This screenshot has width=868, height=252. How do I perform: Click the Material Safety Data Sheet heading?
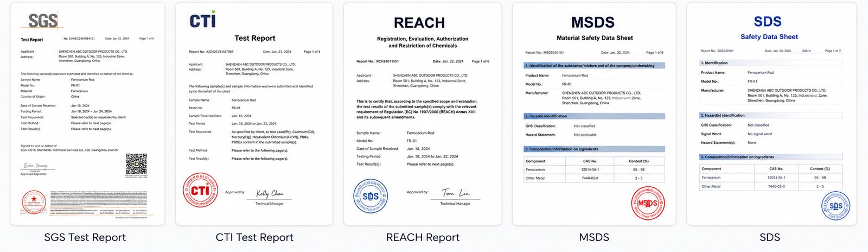coord(595,38)
